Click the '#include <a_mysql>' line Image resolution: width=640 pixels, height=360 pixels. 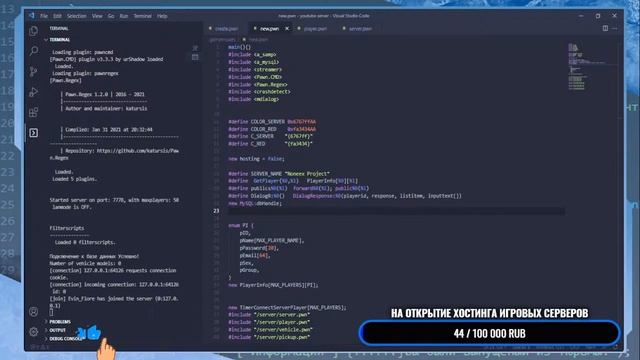click(253, 62)
